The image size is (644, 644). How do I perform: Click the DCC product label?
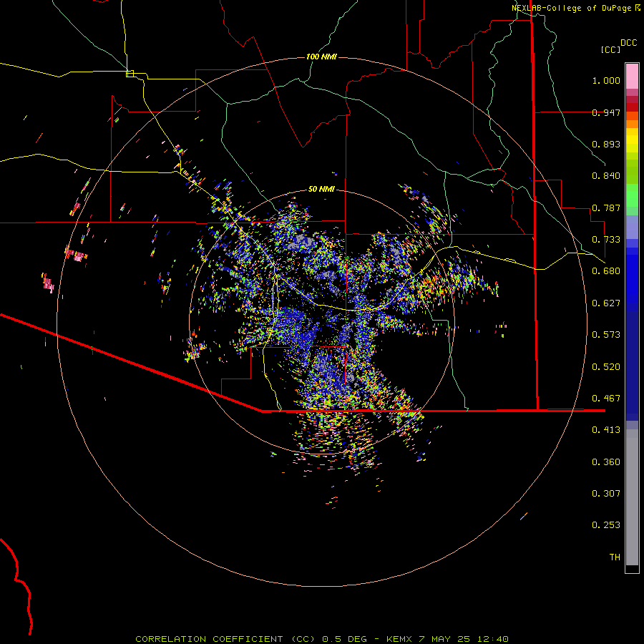tap(629, 43)
